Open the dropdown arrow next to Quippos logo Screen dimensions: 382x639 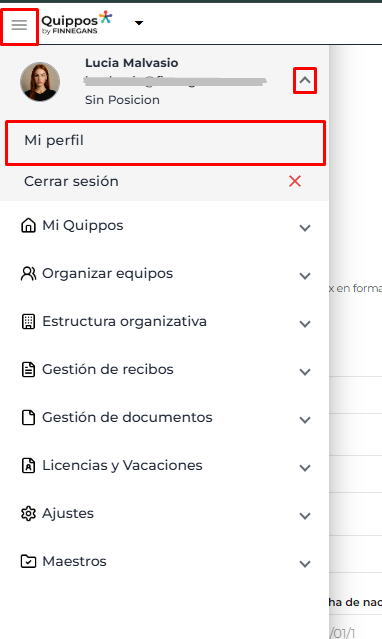(x=139, y=23)
